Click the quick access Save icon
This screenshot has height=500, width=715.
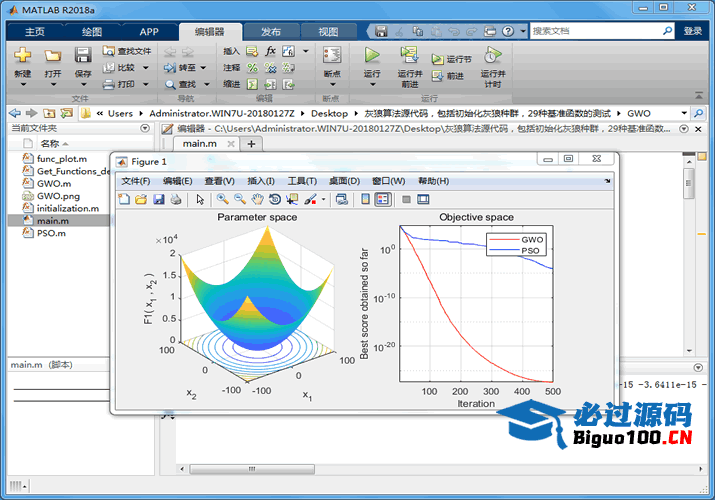pyautogui.click(x=381, y=31)
